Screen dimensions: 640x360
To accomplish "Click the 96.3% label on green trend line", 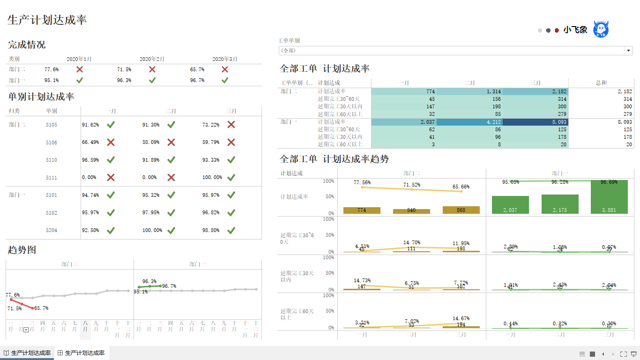I will 149,281.
